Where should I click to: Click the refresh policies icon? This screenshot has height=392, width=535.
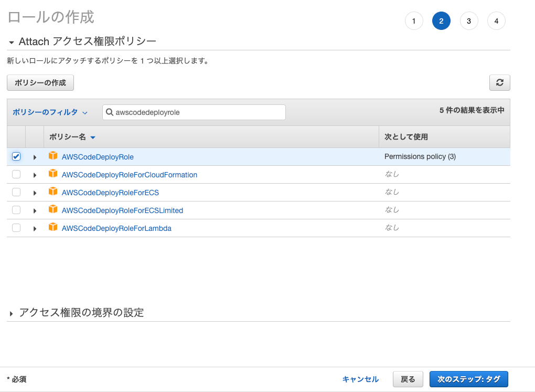point(499,82)
